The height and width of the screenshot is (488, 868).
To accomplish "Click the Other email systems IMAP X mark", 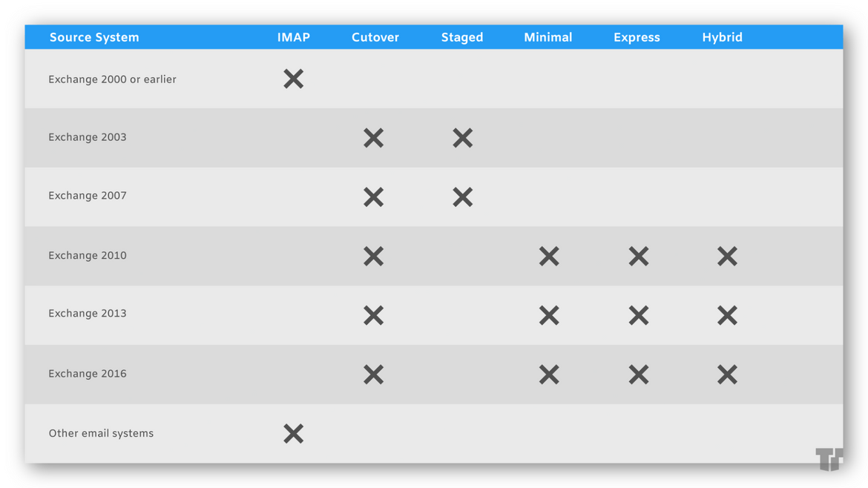I will tap(293, 434).
